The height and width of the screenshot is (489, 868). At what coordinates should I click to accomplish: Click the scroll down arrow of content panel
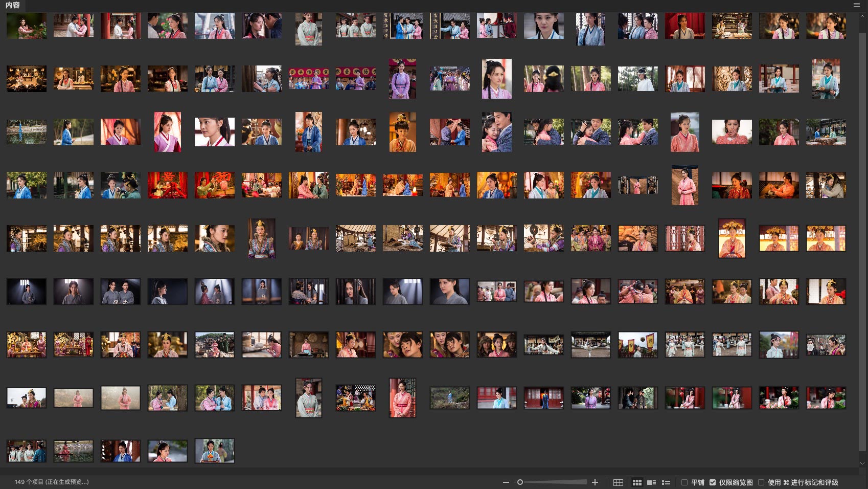pos(862,463)
